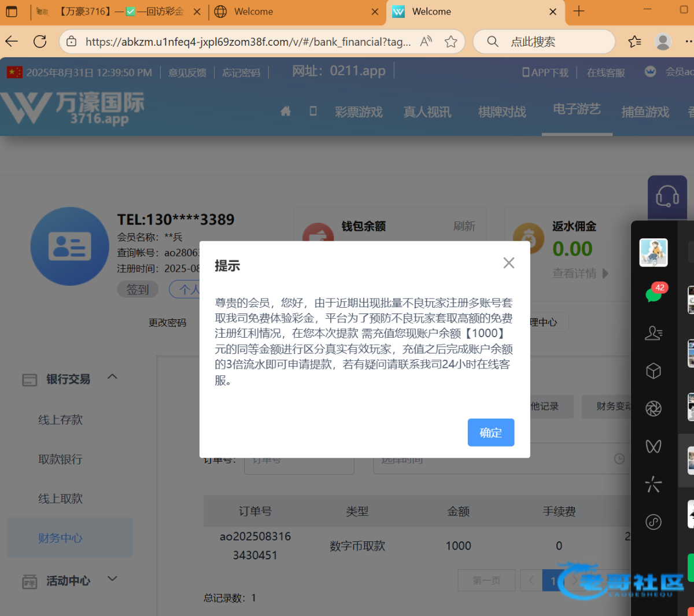This screenshot has width=694, height=616.
Task: Click the cube icon in right sidebar
Action: tap(654, 371)
